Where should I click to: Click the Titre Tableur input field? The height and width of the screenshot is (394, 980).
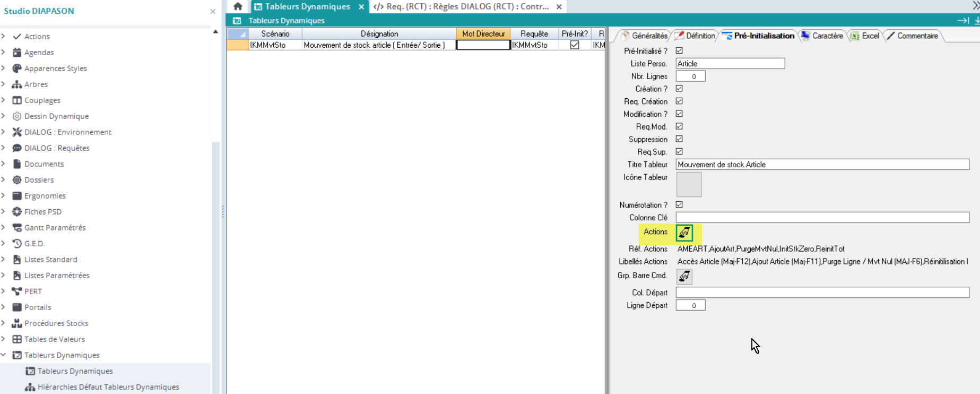(x=822, y=165)
